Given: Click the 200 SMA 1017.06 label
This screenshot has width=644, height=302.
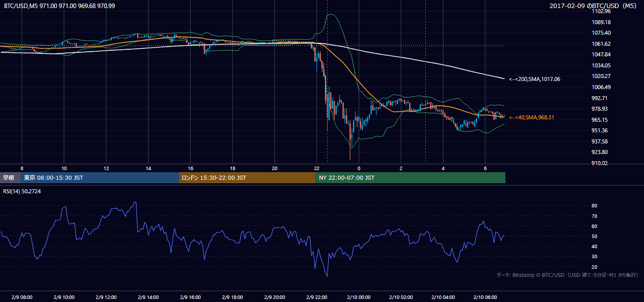Looking at the screenshot, I should pos(534,79).
